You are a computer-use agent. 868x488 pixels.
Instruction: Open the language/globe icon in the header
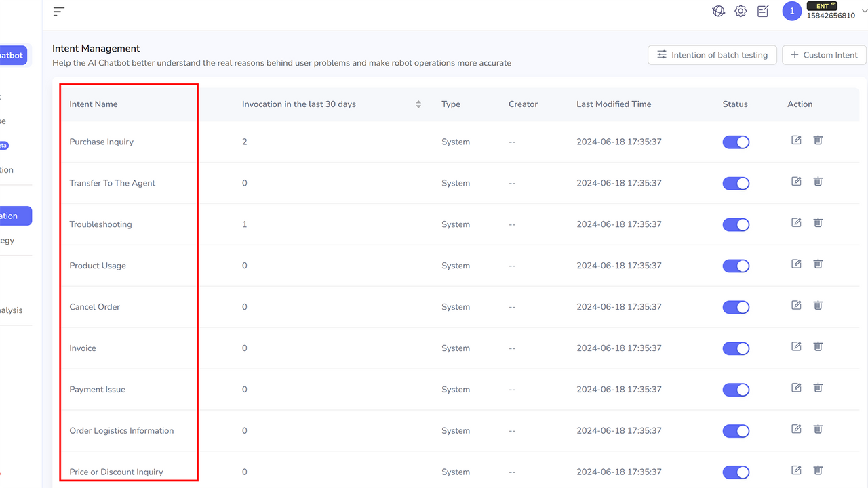(719, 11)
